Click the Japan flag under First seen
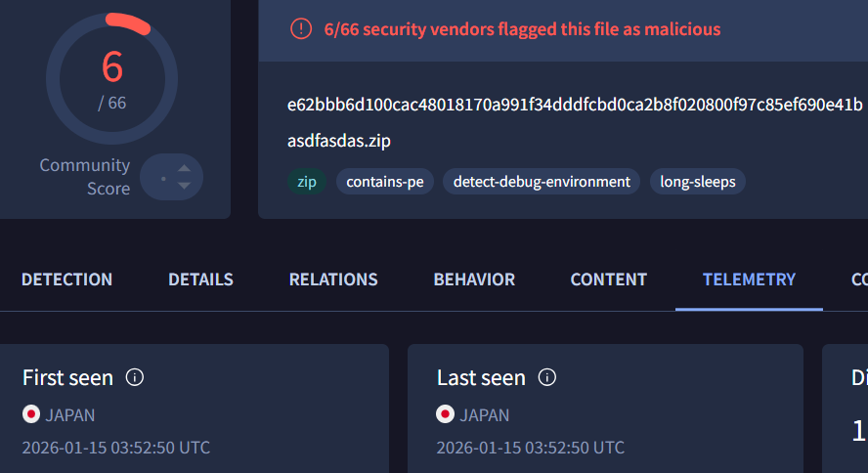This screenshot has height=473, width=868. point(31,414)
